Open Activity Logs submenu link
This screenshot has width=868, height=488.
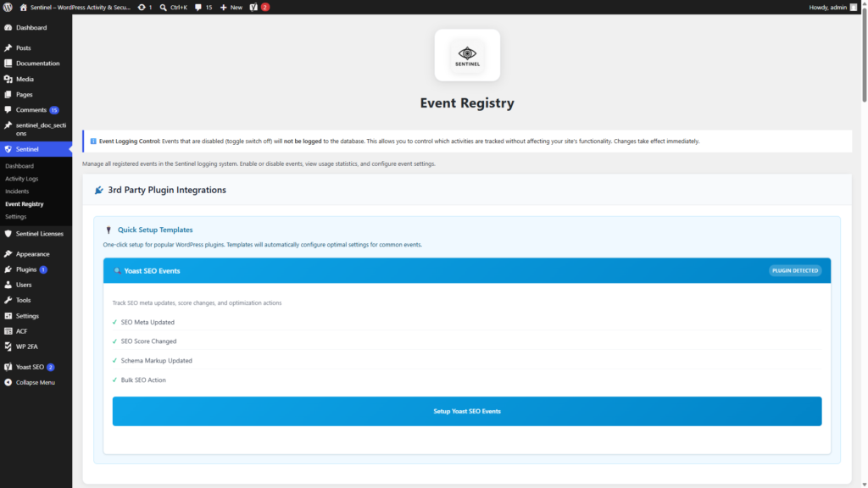pos(21,179)
